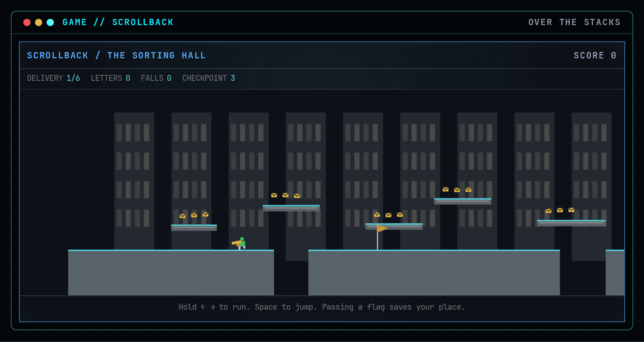Click the "DELIVERY 1/6" stat
The image size is (644, 342).
(53, 78)
